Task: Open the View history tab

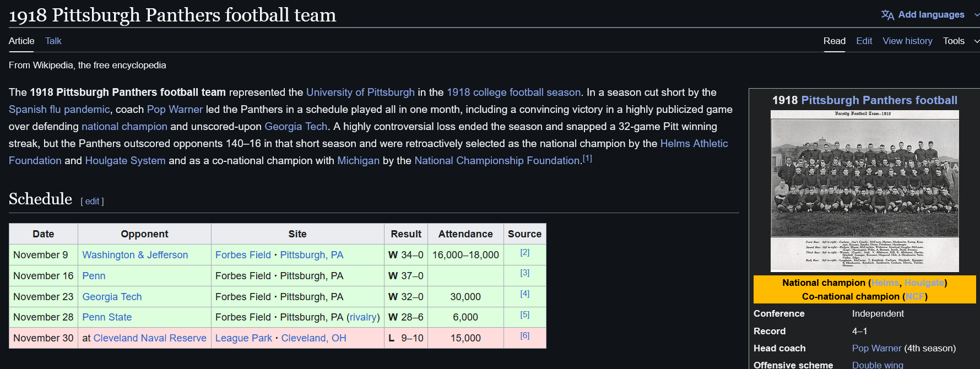Action: pyautogui.click(x=907, y=41)
